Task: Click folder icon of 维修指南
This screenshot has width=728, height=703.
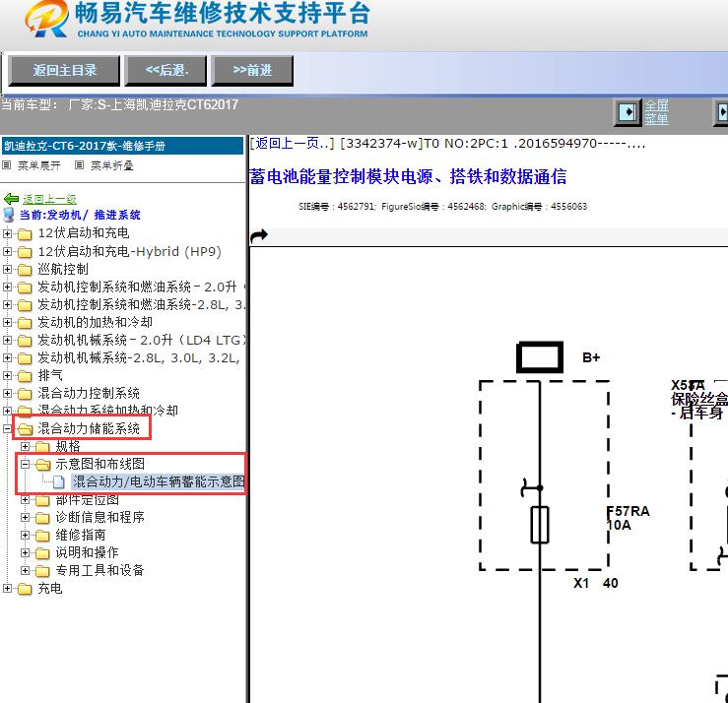Action: click(x=42, y=536)
